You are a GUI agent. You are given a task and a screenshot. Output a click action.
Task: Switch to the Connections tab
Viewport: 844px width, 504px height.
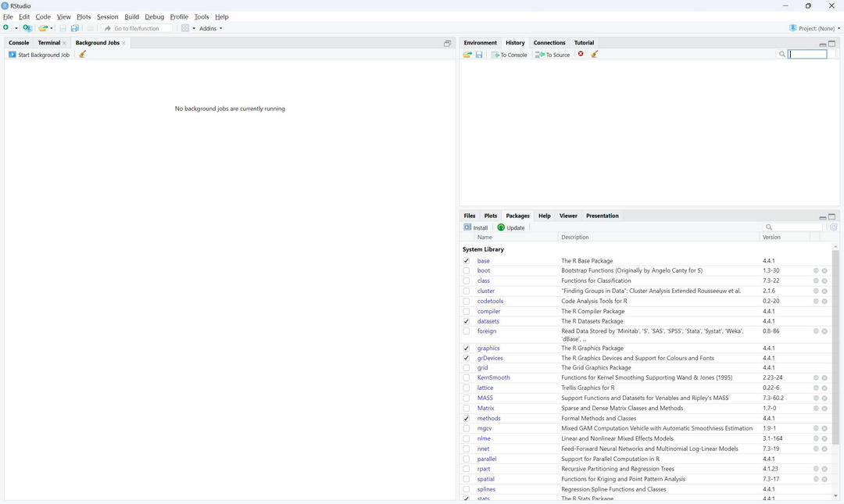click(549, 42)
